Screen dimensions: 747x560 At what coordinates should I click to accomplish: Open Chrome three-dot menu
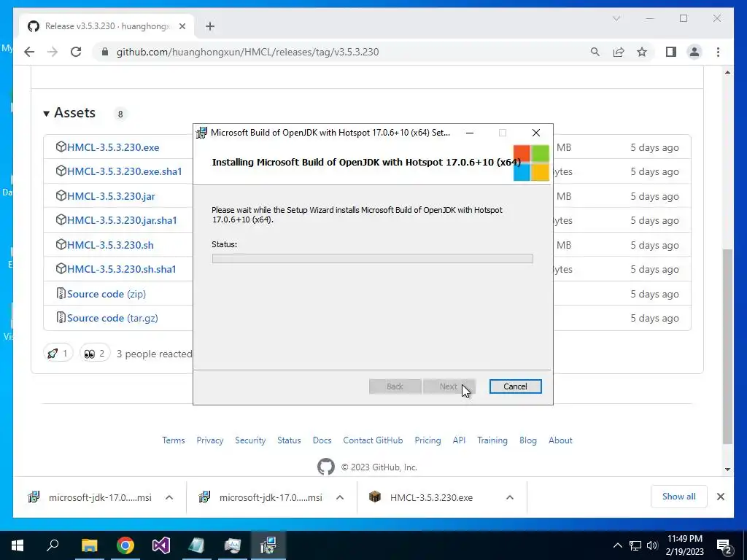click(718, 52)
